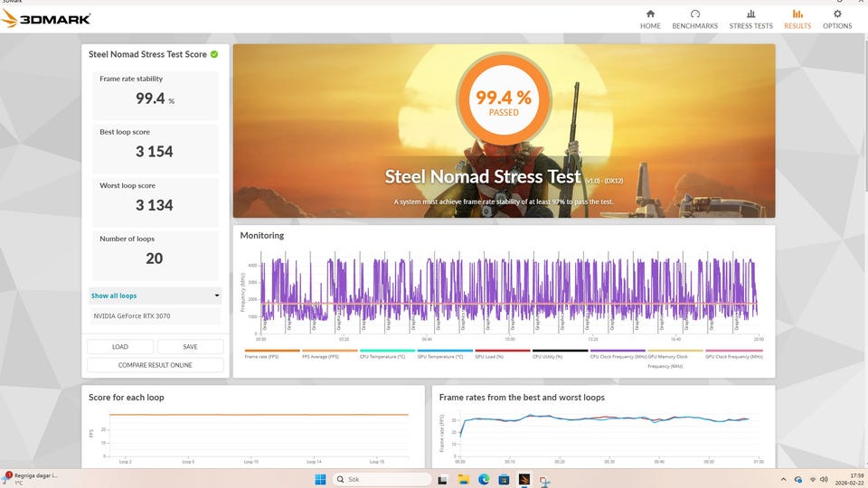Click the LOAD button

click(x=120, y=346)
